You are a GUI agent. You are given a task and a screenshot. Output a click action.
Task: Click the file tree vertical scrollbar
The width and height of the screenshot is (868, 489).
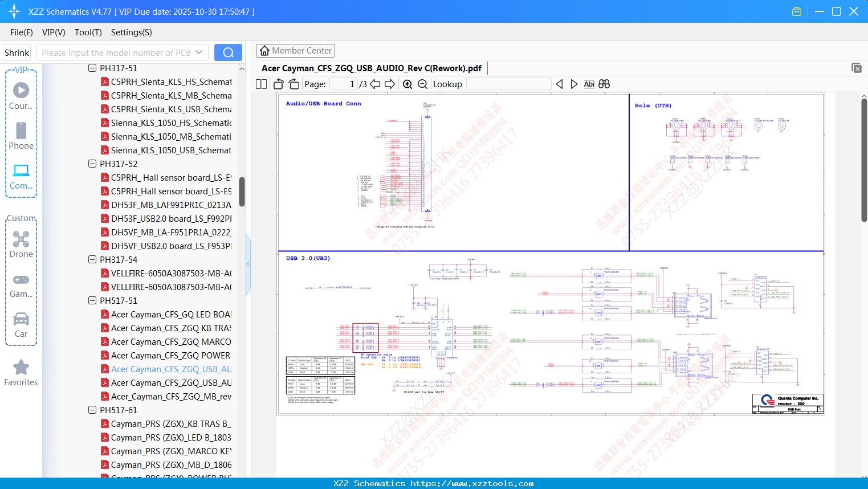(x=242, y=191)
